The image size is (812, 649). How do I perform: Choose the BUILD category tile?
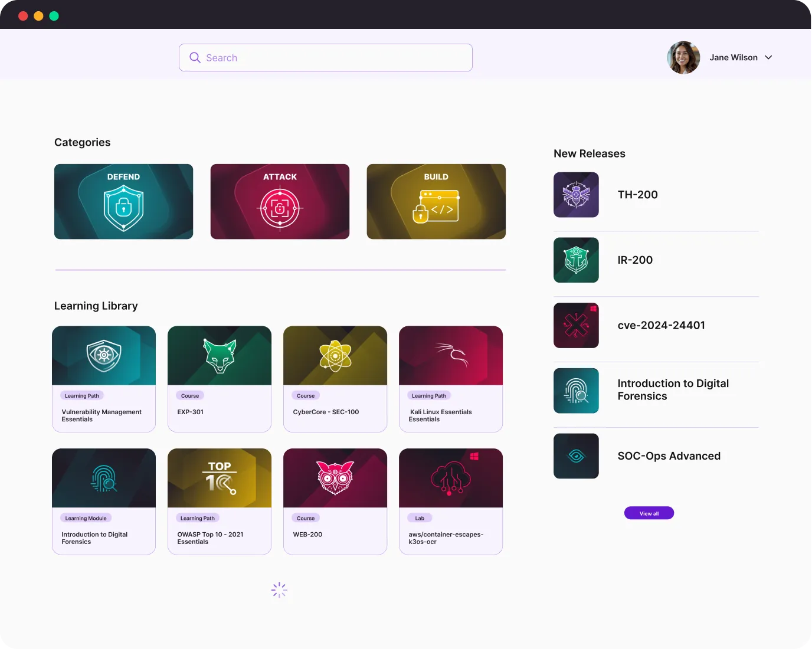click(x=436, y=202)
